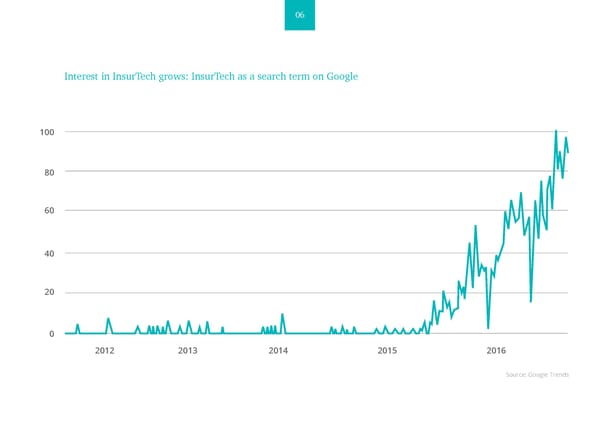The image size is (600, 426).
Task: Click the 40 y-axis label
Action: pos(50,253)
